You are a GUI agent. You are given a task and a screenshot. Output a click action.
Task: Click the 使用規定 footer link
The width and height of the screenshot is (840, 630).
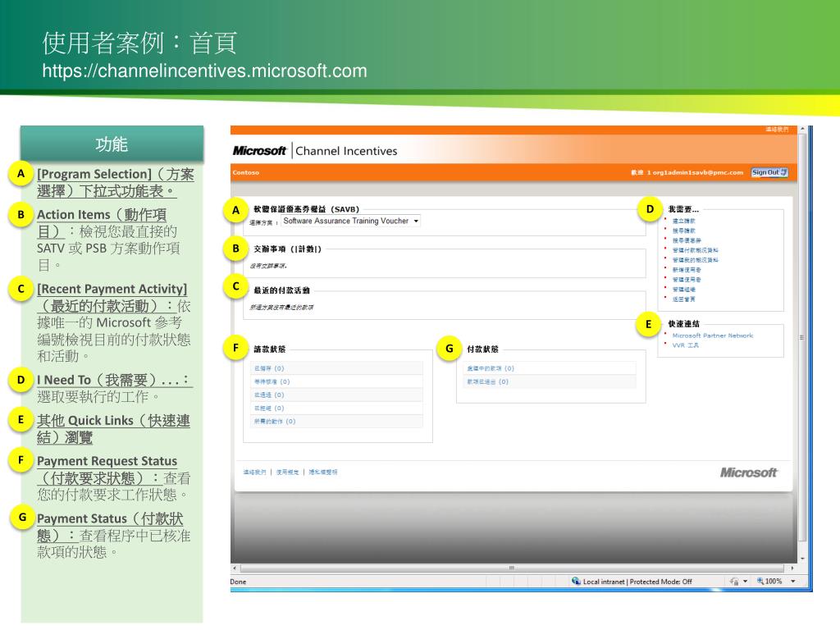pyautogui.click(x=288, y=472)
